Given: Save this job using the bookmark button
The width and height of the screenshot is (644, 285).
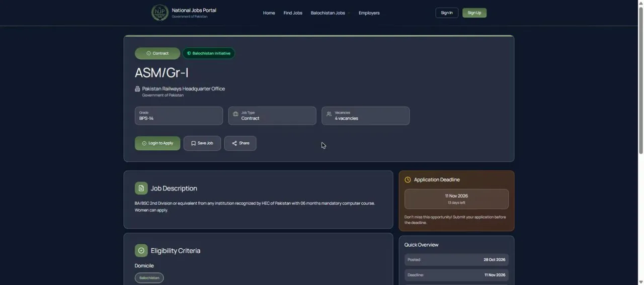Looking at the screenshot, I should click(x=202, y=143).
